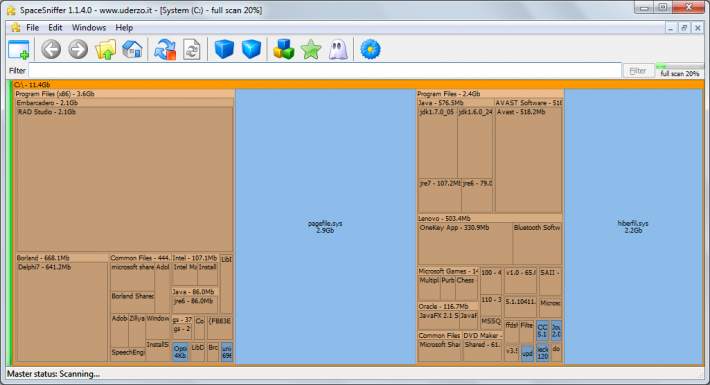The image size is (710, 385).
Task: Click the folder with green up arrow icon
Action: 105,49
